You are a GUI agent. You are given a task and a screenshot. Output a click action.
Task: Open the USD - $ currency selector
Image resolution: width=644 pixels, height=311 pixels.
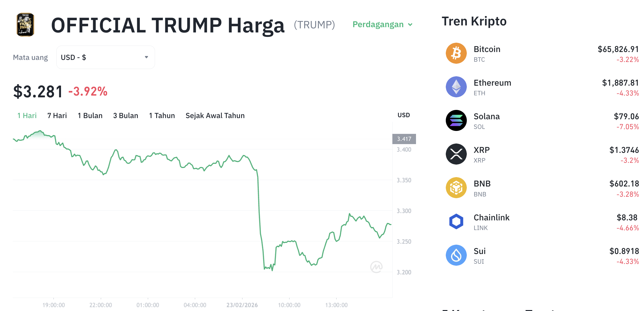tap(105, 57)
